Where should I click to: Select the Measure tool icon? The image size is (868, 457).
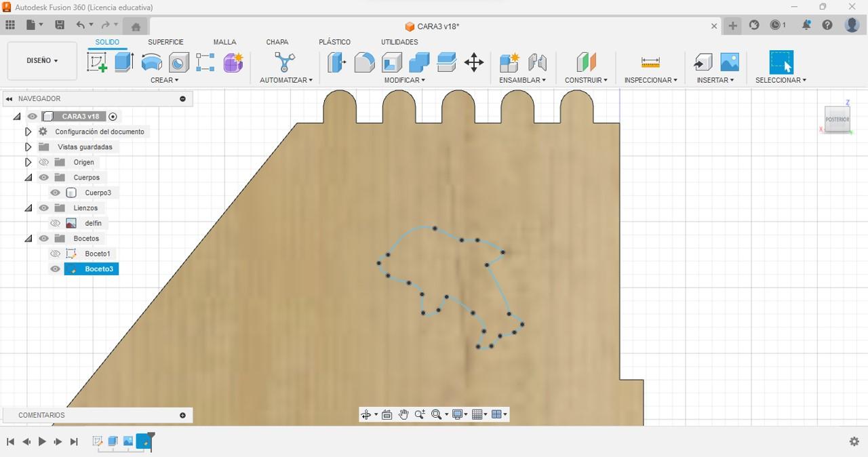pyautogui.click(x=650, y=62)
